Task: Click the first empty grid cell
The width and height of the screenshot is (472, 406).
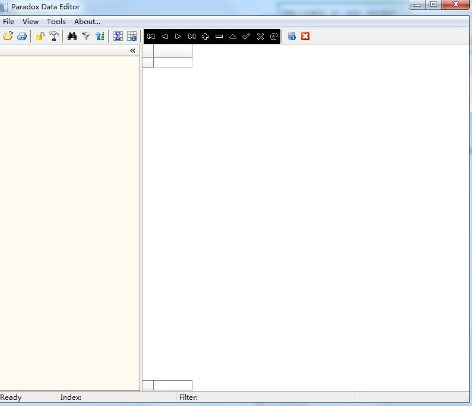Action: (x=173, y=62)
